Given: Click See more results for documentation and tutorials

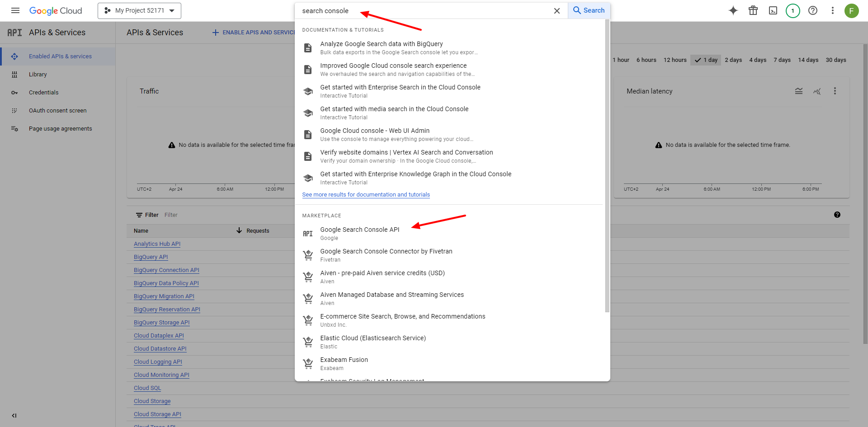Looking at the screenshot, I should [366, 195].
